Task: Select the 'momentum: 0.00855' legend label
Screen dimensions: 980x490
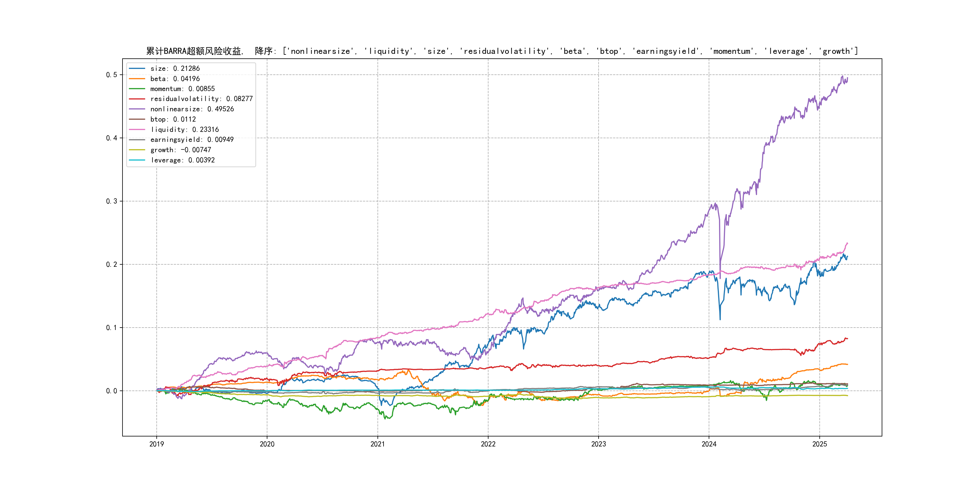Action: [182, 89]
